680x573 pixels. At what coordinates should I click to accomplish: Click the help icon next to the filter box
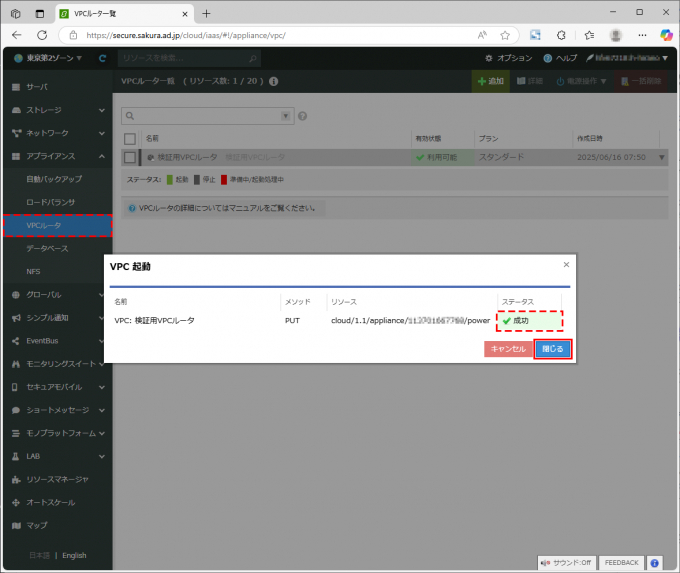(x=303, y=116)
